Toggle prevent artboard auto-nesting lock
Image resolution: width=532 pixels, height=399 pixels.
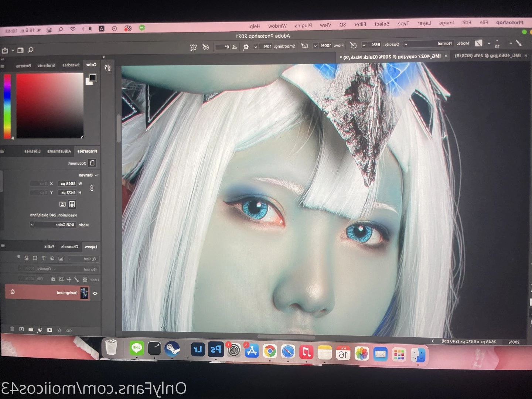coord(61,279)
